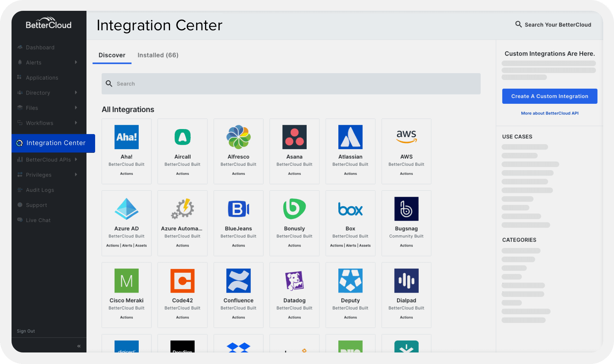Click the Azure Automa... title text
This screenshot has height=364, width=614.
click(x=182, y=228)
